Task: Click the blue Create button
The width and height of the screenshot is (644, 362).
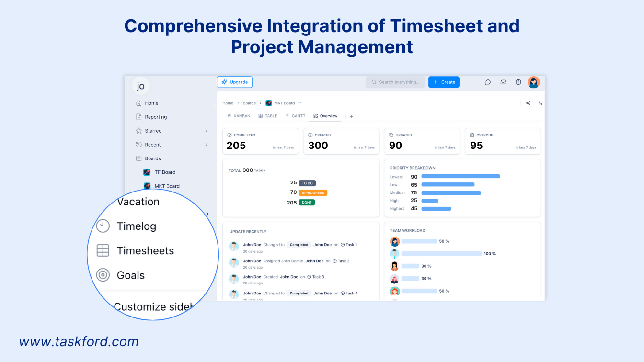Action: (444, 82)
